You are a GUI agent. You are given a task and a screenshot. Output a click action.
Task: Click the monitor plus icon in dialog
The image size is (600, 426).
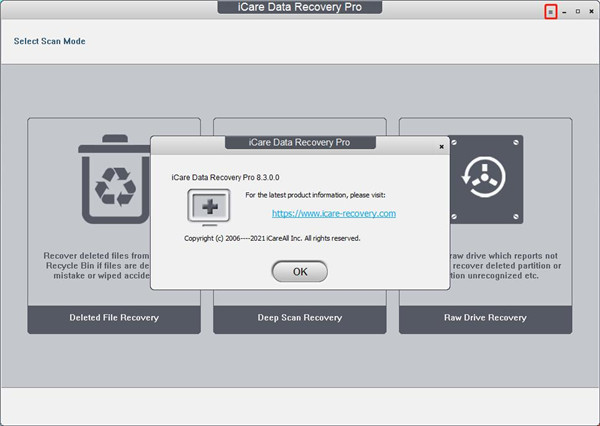(209, 207)
